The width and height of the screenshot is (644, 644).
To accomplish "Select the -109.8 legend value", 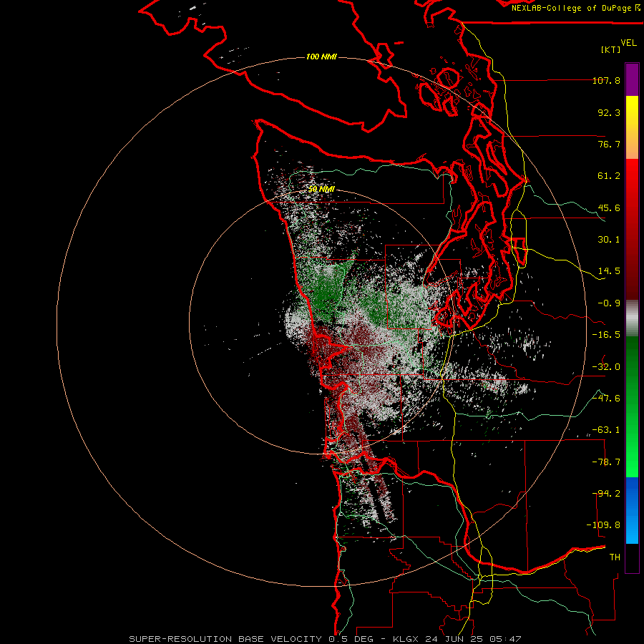I will [x=603, y=525].
